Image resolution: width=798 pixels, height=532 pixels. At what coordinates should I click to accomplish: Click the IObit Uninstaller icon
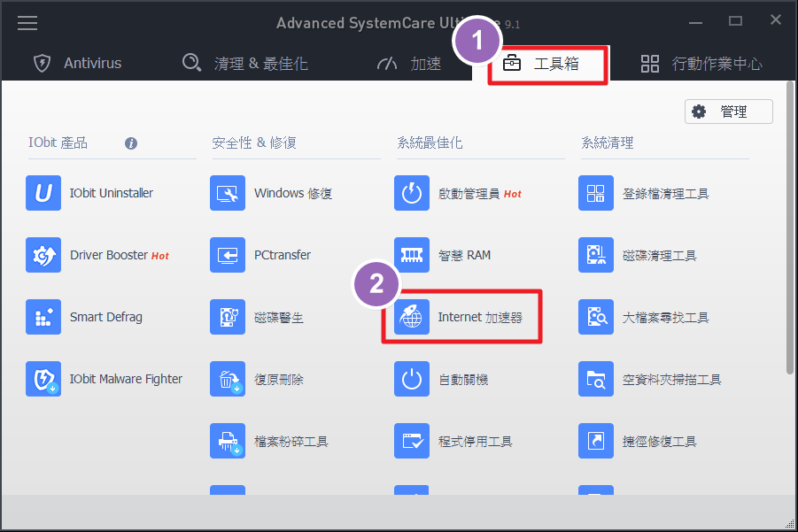pos(43,193)
